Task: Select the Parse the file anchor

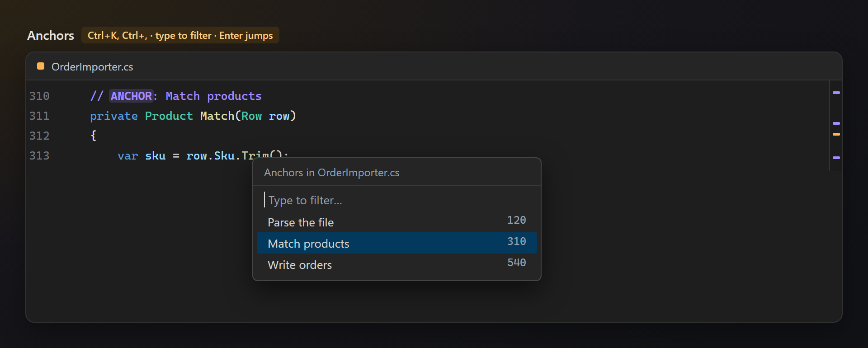Action: pyautogui.click(x=396, y=222)
